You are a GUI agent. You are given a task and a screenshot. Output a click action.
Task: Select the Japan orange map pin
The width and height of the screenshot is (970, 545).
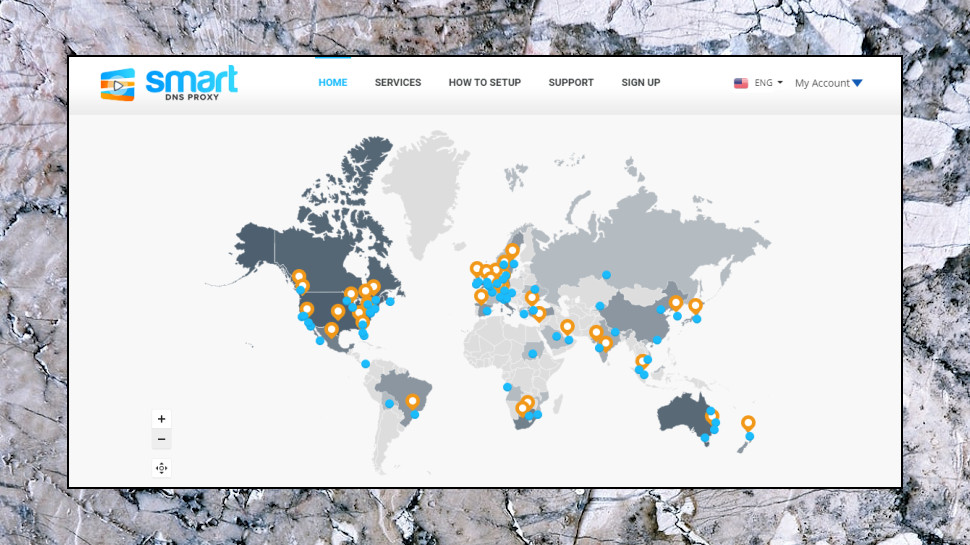[695, 306]
